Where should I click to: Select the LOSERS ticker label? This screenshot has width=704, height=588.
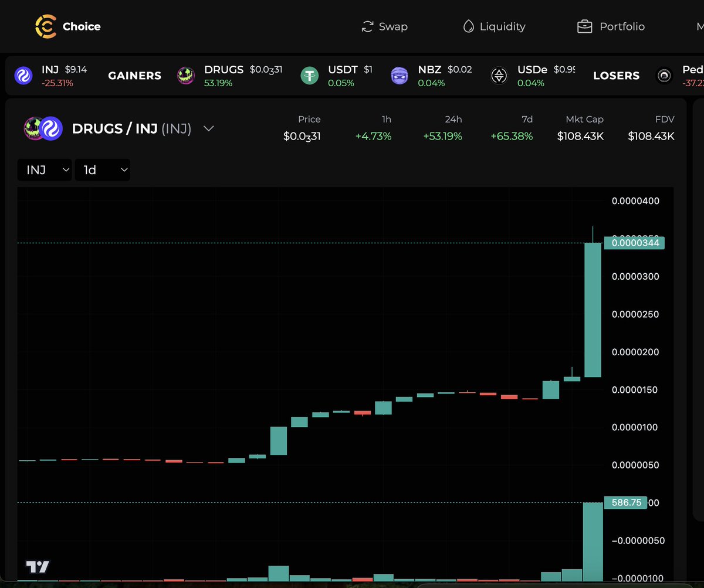[616, 76]
